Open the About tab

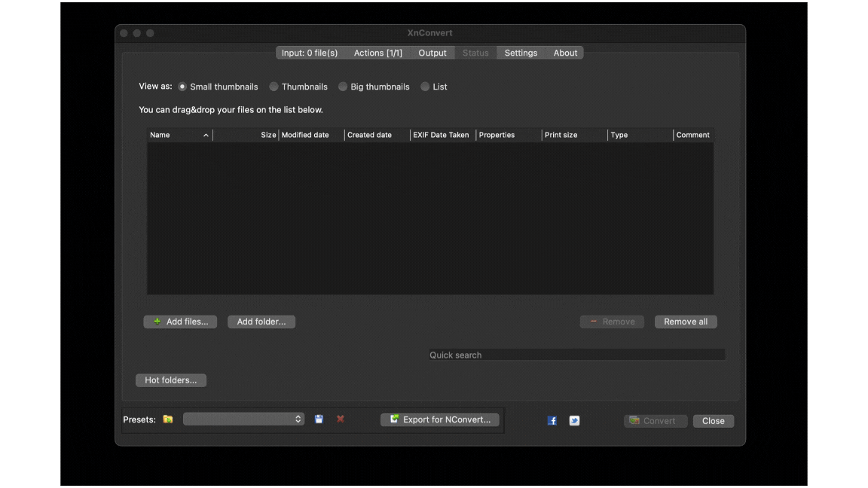click(x=565, y=53)
